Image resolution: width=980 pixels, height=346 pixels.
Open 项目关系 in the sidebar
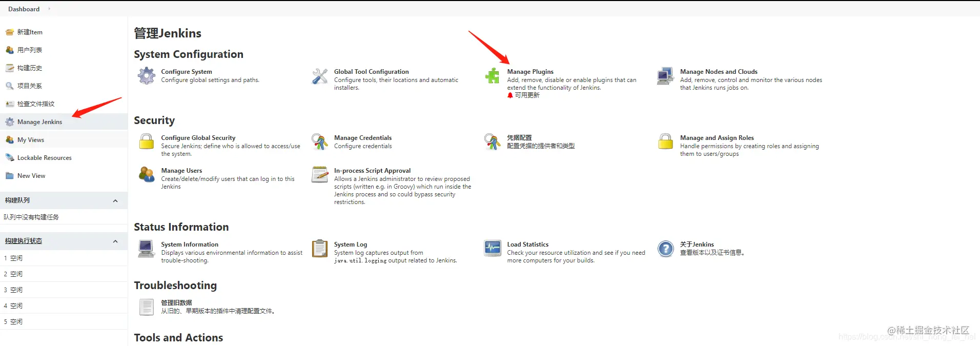30,86
